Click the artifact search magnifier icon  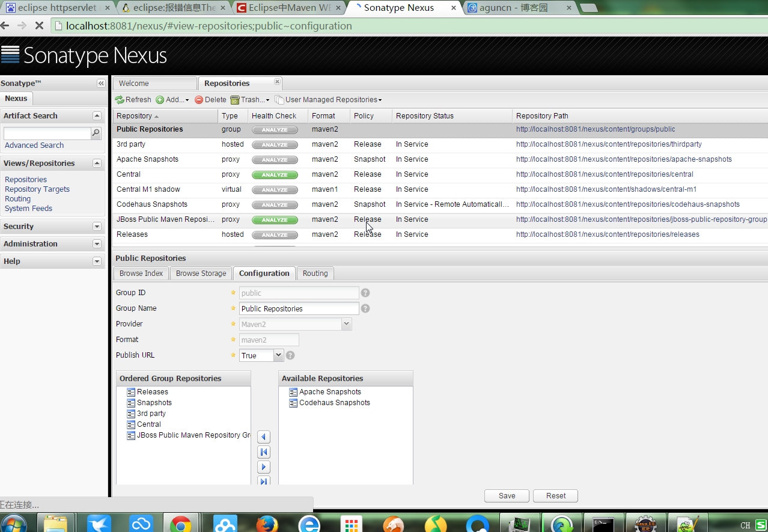click(x=96, y=133)
